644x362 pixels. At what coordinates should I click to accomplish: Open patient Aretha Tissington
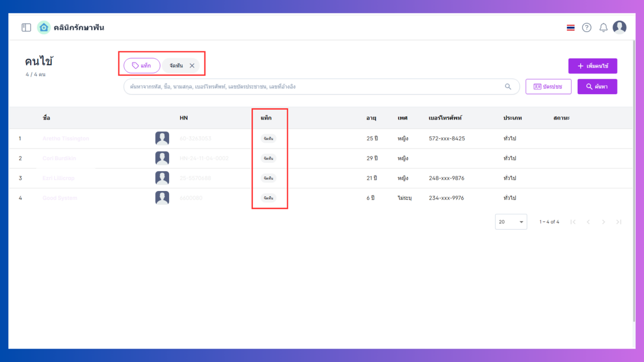[x=66, y=138]
